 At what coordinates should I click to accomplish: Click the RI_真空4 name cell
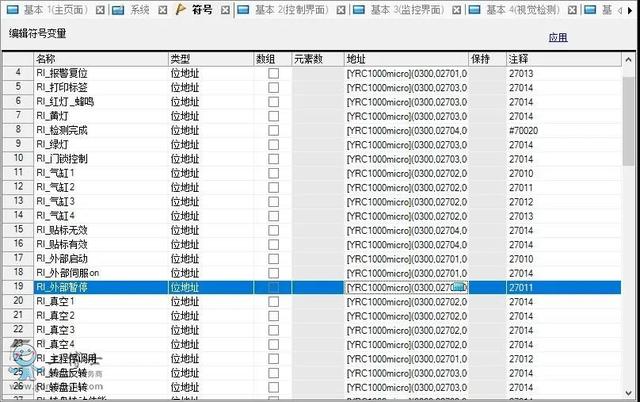click(x=101, y=344)
